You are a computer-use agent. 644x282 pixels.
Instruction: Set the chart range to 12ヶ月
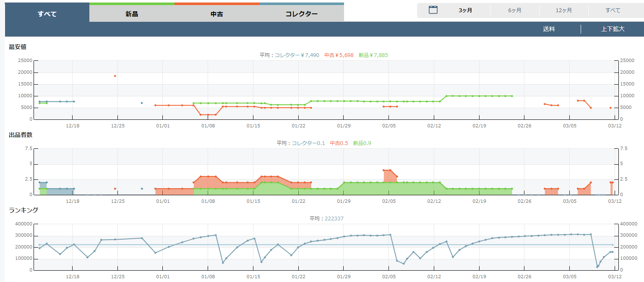[563, 10]
